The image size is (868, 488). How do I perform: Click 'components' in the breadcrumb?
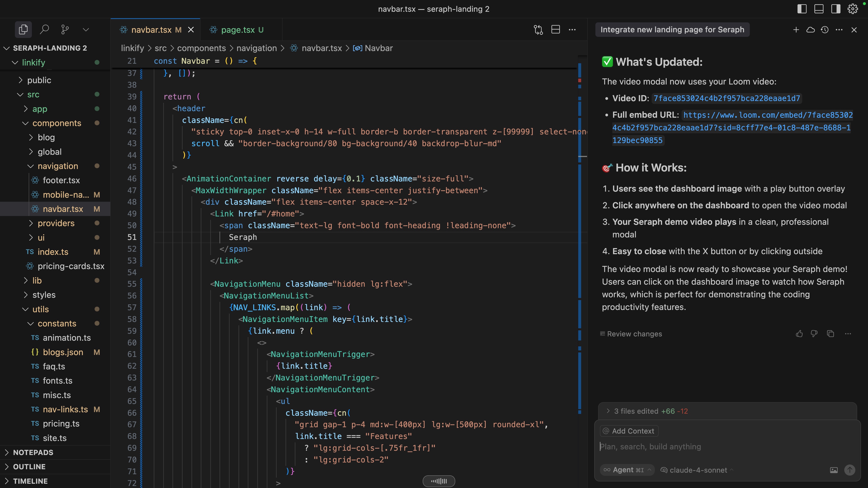pos(201,48)
